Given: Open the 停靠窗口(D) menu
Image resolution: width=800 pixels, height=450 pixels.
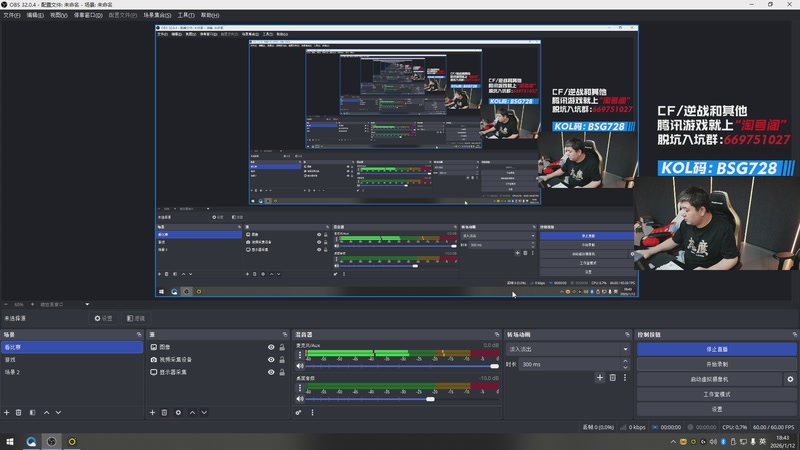Looking at the screenshot, I should pyautogui.click(x=88, y=15).
